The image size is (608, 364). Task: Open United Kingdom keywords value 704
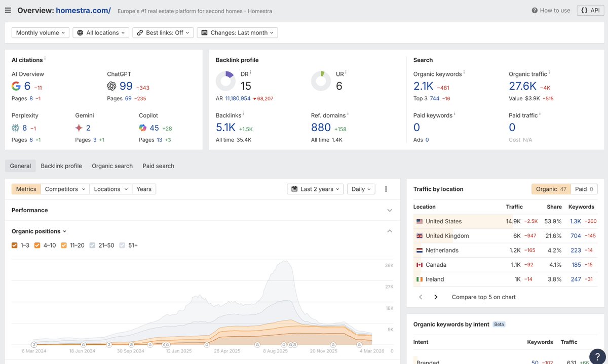tap(576, 236)
